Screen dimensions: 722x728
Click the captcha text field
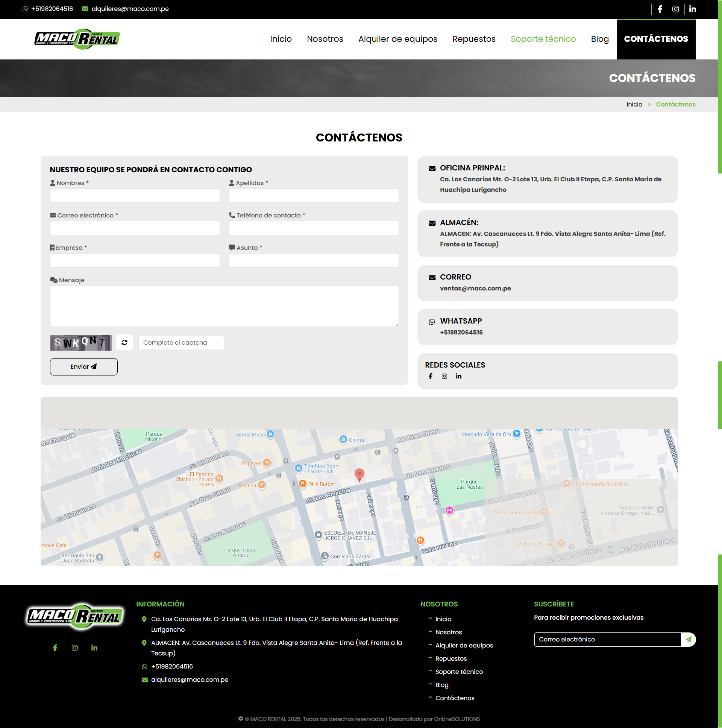181,342
